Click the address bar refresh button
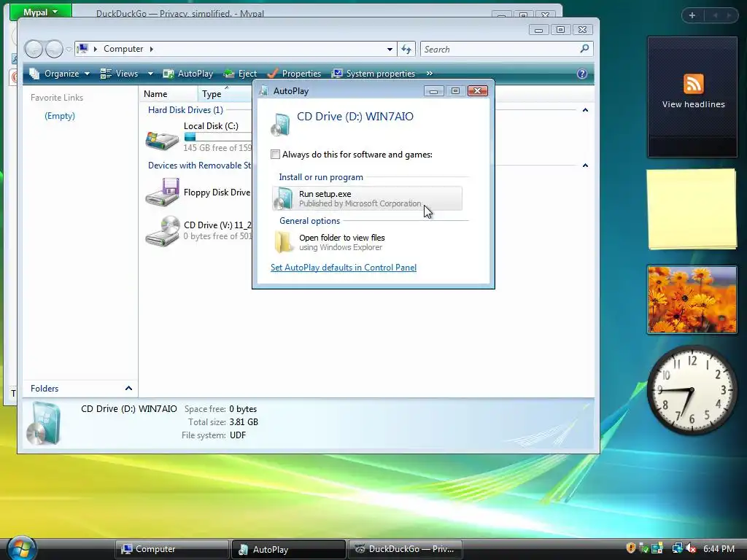 [x=406, y=49]
